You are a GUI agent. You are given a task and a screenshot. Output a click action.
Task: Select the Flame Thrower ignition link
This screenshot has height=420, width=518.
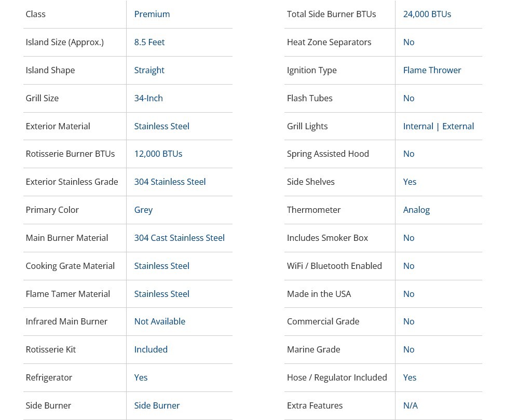432,70
